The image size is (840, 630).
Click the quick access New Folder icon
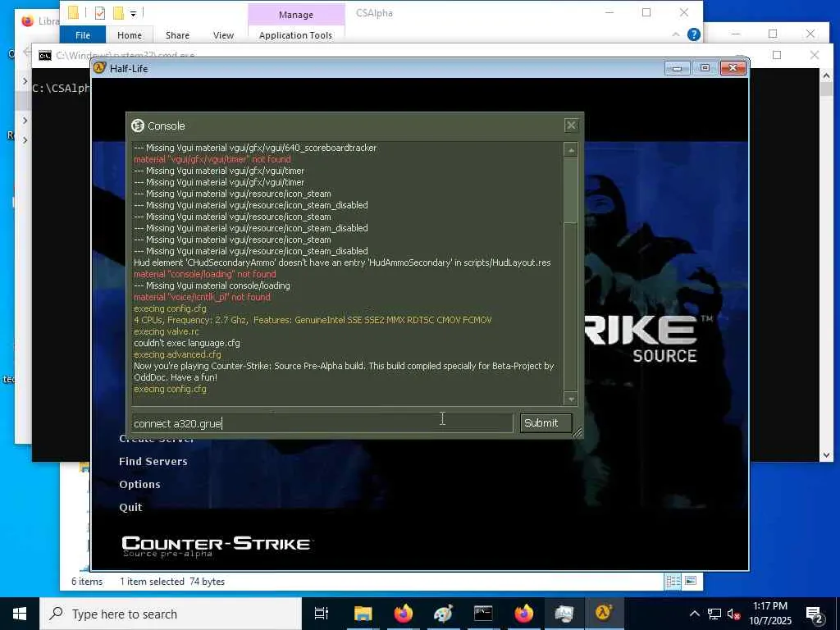click(x=118, y=13)
